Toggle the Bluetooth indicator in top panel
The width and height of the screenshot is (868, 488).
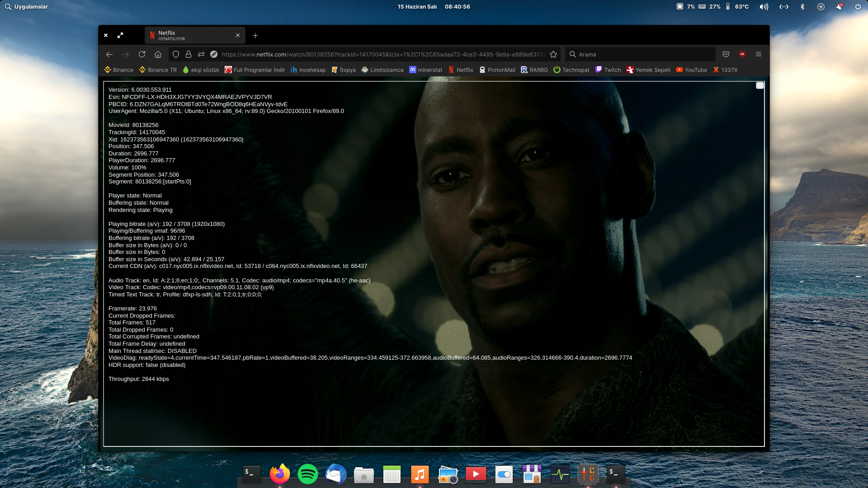click(x=802, y=7)
